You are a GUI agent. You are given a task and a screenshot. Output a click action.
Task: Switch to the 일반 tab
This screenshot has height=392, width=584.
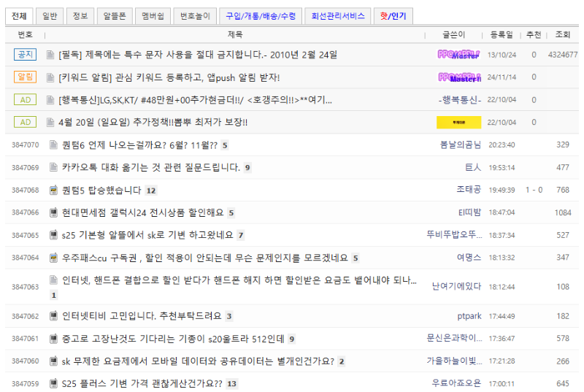coord(50,16)
